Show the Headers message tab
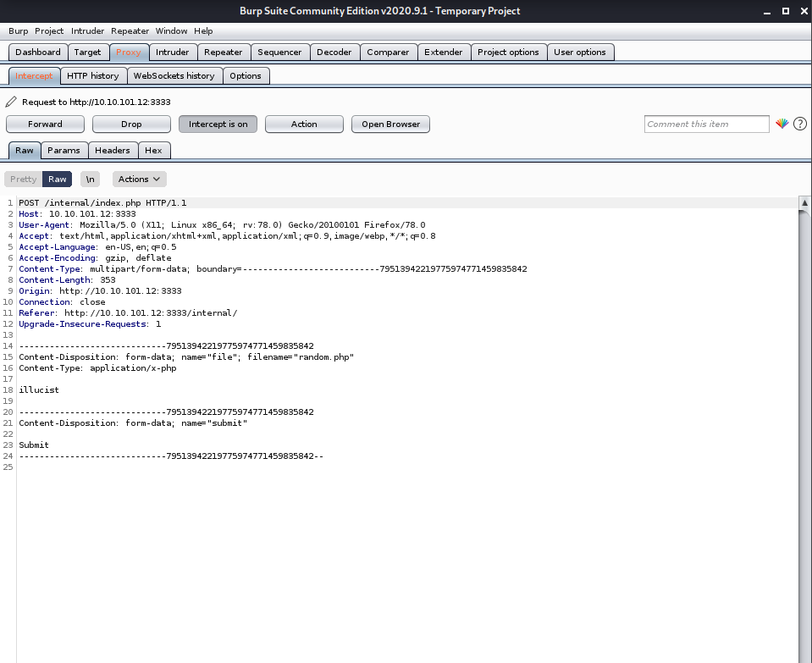 coord(113,151)
